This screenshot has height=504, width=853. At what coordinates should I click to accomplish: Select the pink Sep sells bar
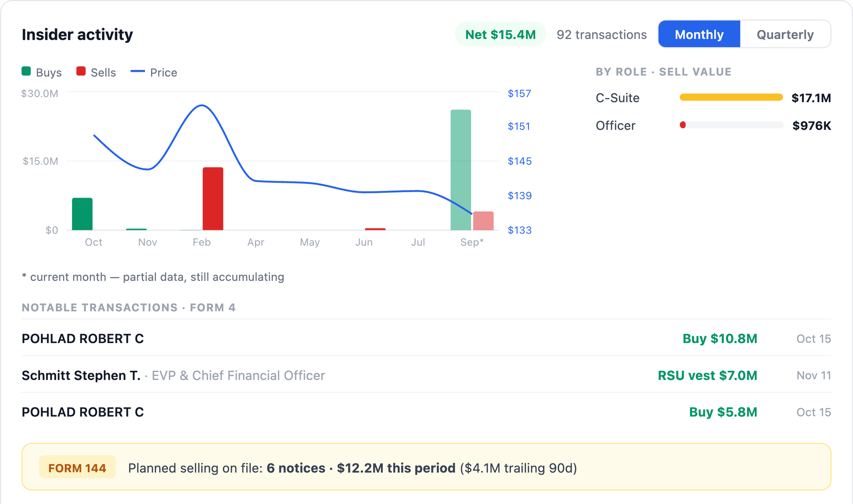483,221
